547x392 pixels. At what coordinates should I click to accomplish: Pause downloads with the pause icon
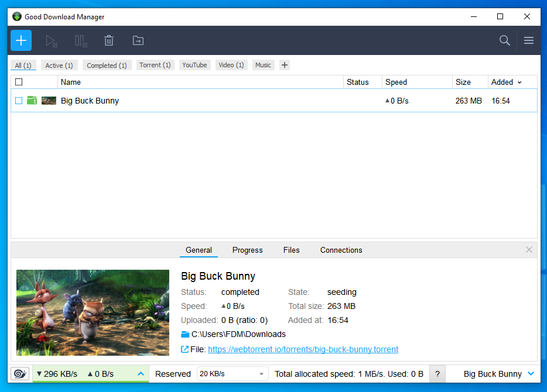(x=80, y=40)
